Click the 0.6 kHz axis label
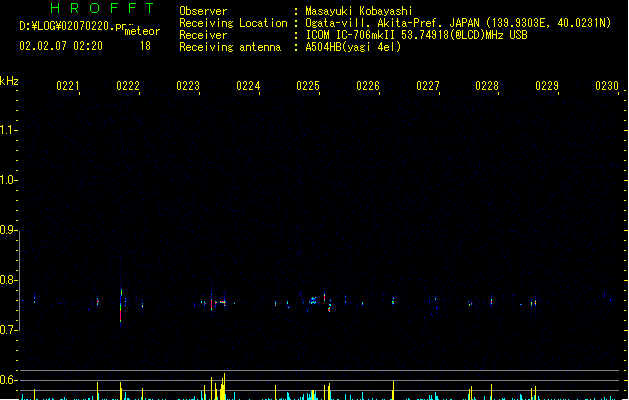Viewport: 629px width, 400px height. tap(8, 380)
